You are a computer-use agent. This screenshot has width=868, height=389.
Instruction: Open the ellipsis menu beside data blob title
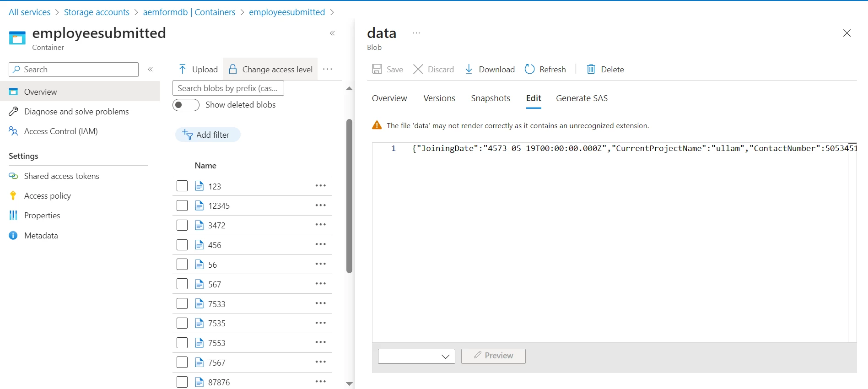click(x=416, y=33)
